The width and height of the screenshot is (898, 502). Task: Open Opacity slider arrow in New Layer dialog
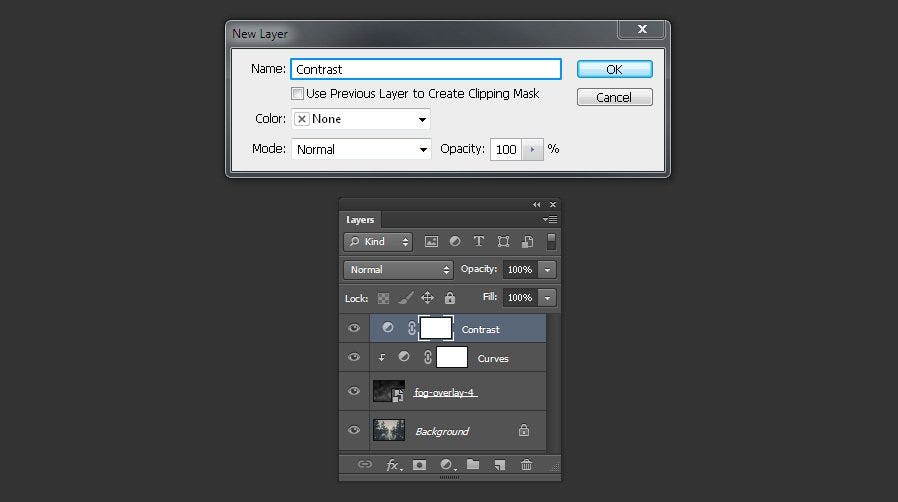click(533, 149)
